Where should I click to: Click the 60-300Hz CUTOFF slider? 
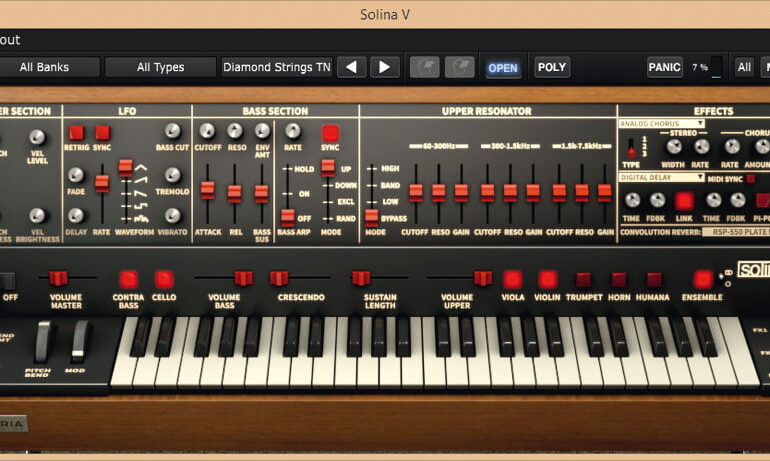(416, 193)
